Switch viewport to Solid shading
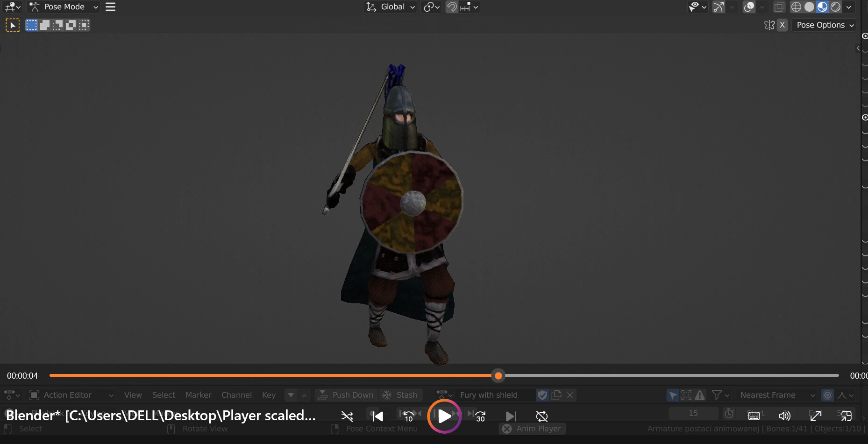This screenshot has height=444, width=868. tap(809, 7)
